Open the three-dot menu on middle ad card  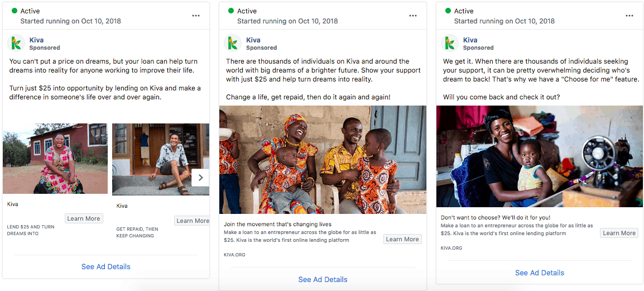pyautogui.click(x=413, y=16)
